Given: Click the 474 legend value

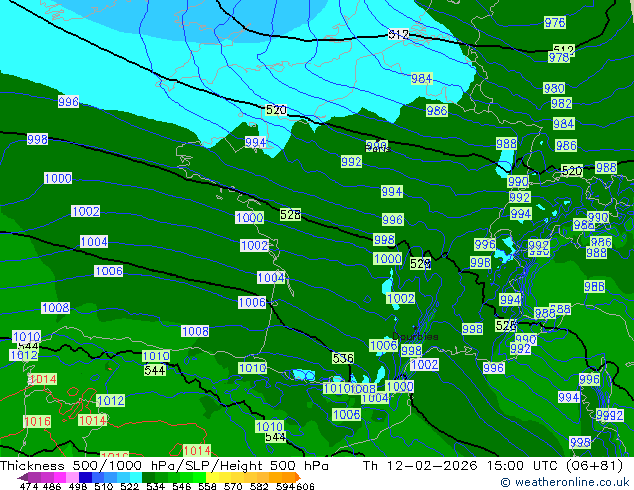Looking at the screenshot, I should pyautogui.click(x=29, y=486).
